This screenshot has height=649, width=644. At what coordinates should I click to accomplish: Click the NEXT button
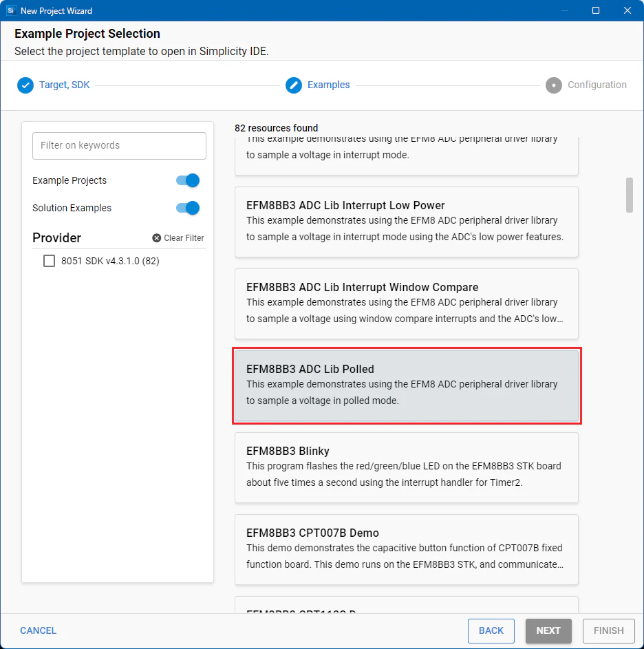tap(548, 631)
